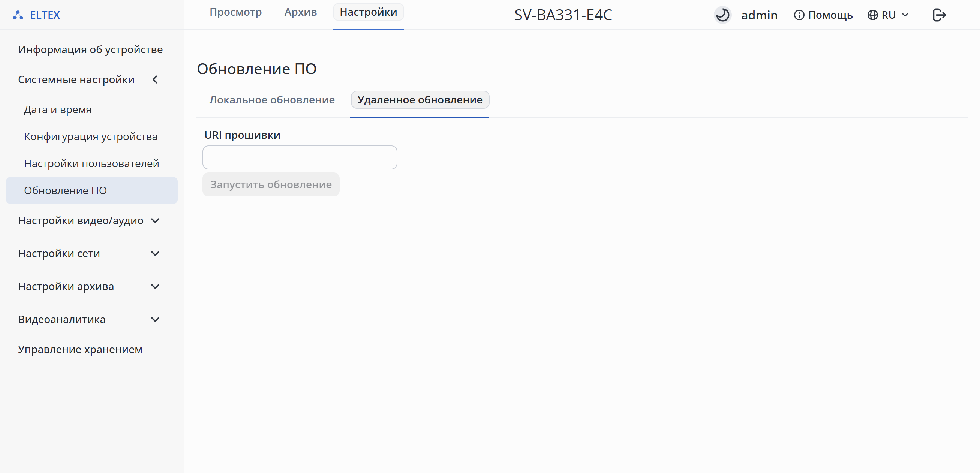Click the logout arrow icon
The width and height of the screenshot is (980, 473).
[939, 15]
